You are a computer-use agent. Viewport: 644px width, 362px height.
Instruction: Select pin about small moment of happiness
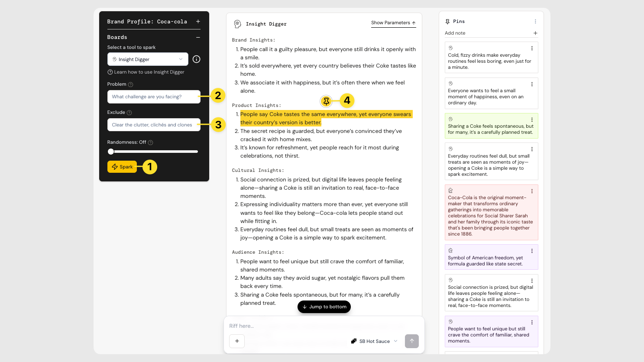491,93
